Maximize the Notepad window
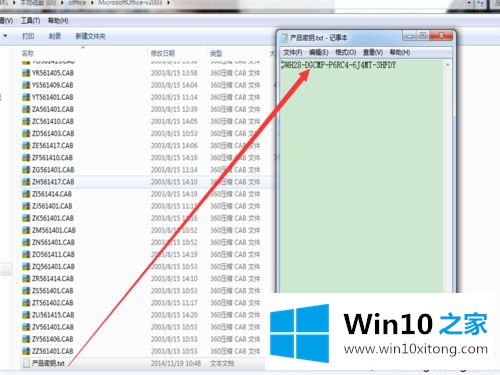The height and width of the screenshot is (375, 500). coord(423,36)
